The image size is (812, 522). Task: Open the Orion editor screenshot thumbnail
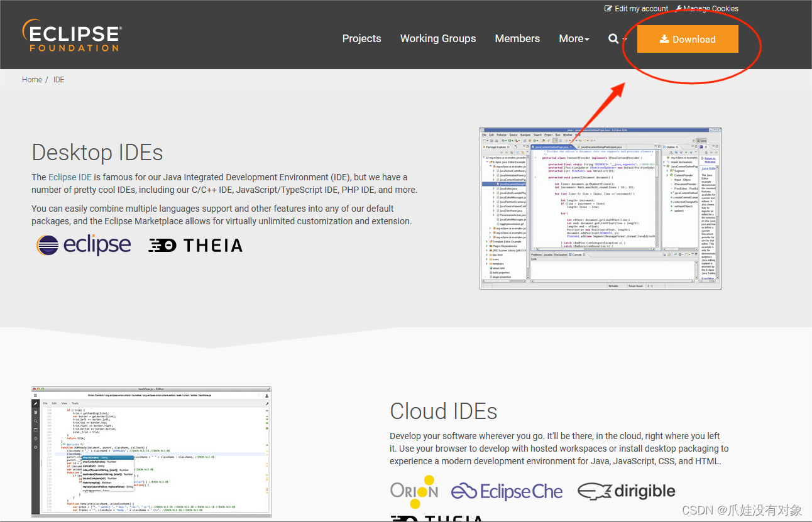pyautogui.click(x=151, y=452)
